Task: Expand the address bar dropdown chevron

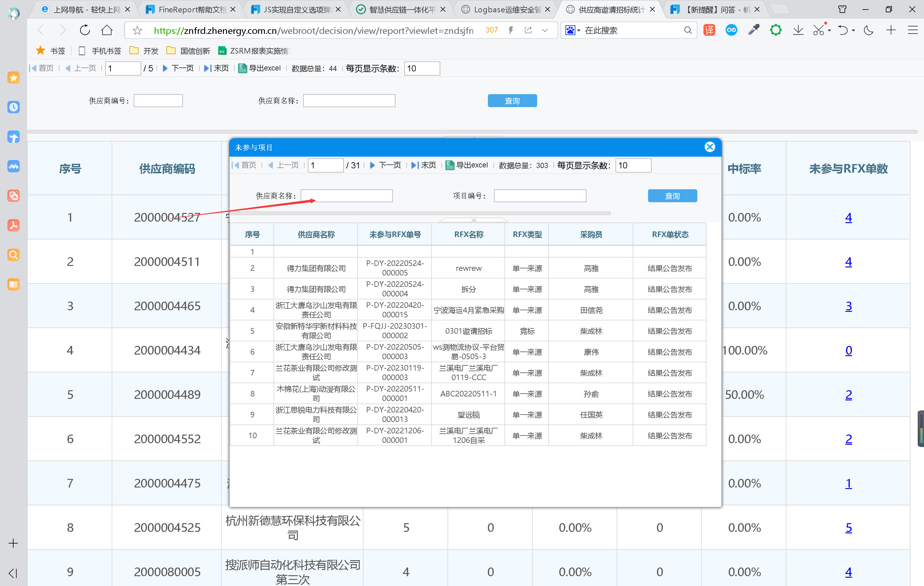Action: click(x=545, y=30)
